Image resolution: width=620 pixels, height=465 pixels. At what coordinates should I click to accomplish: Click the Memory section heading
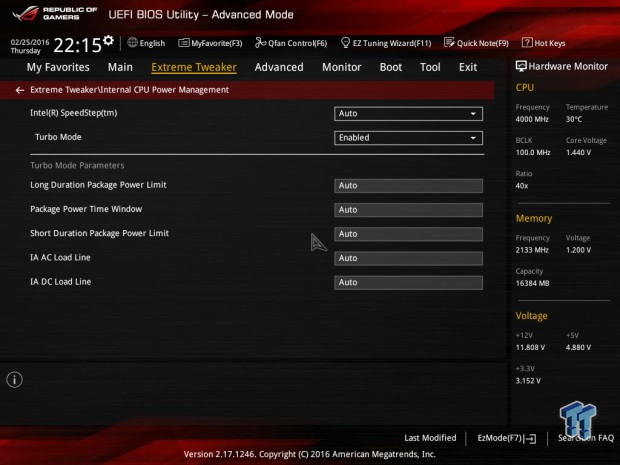coord(534,218)
